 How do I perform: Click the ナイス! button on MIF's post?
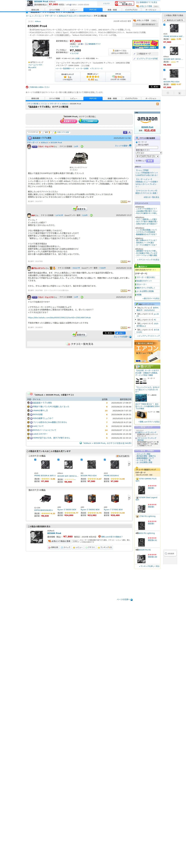[124, 261]
